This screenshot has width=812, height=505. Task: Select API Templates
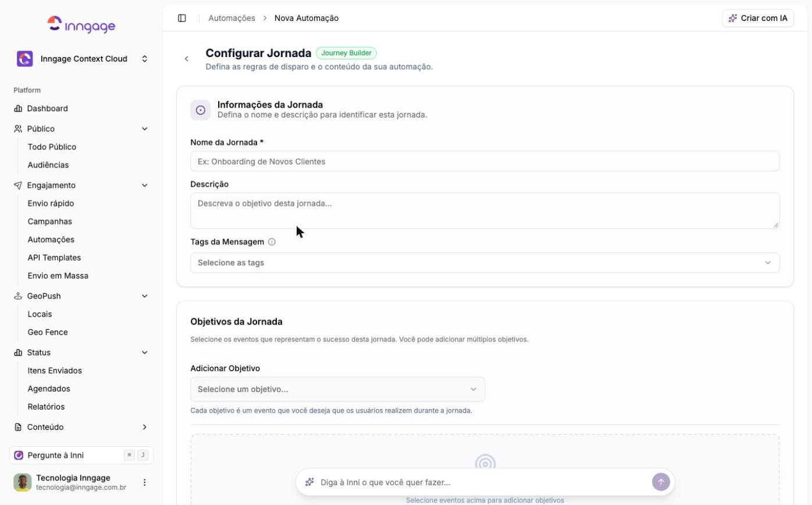pyautogui.click(x=54, y=258)
